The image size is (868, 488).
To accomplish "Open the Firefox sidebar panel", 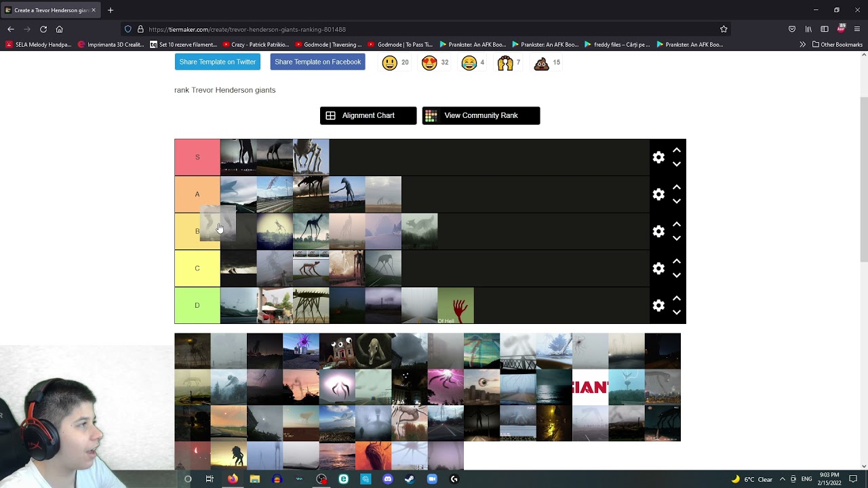I will coord(825,29).
